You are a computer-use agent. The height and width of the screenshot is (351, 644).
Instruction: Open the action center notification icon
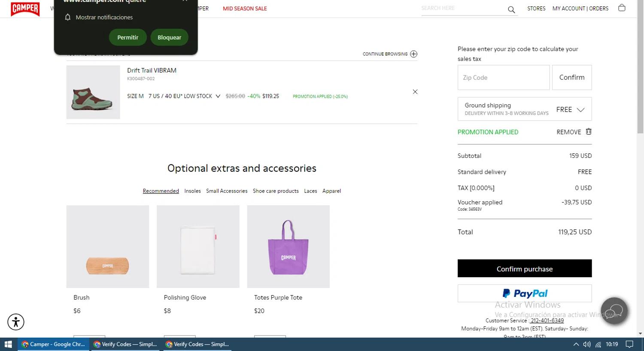coord(629,344)
